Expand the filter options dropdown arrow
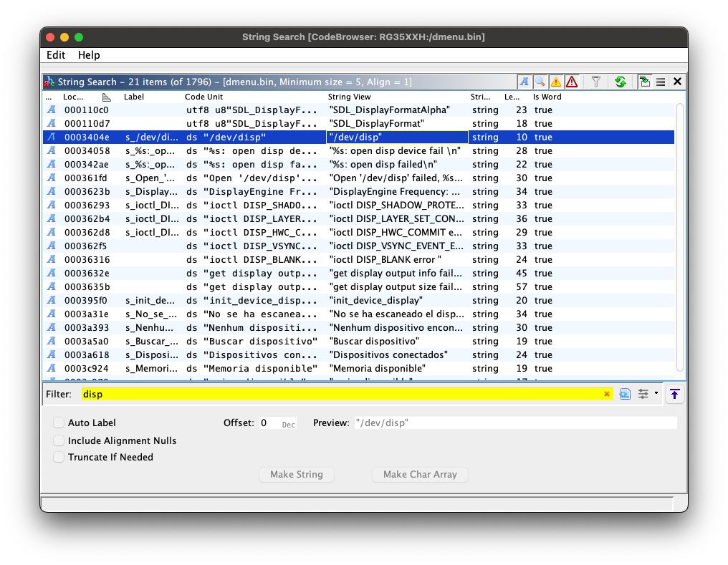This screenshot has width=728, height=565. click(x=656, y=393)
